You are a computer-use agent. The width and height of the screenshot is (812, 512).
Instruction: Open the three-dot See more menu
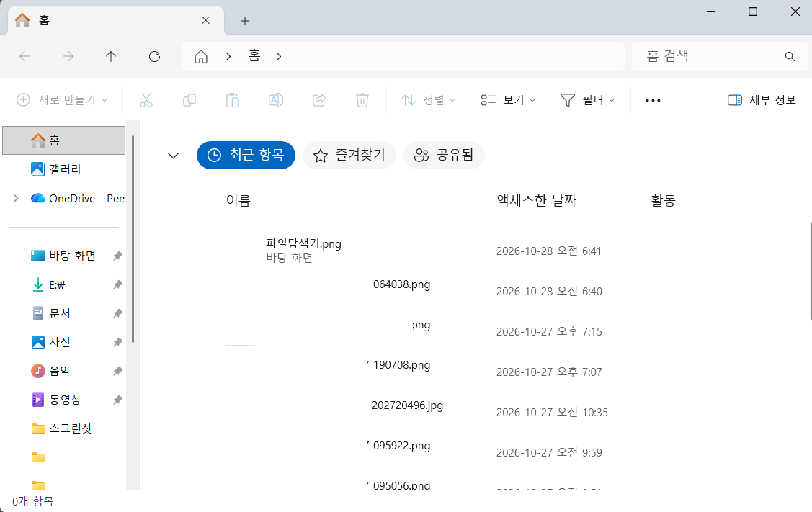coord(653,100)
